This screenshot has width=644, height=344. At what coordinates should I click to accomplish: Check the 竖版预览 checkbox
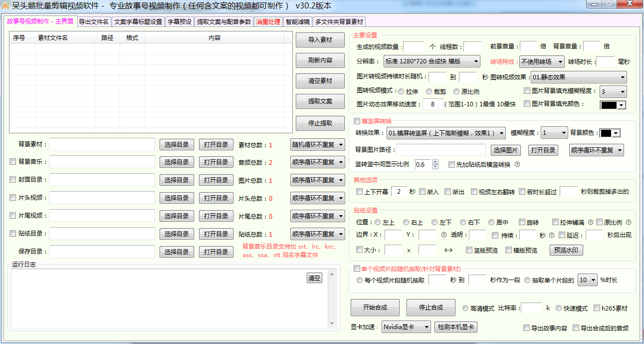tap(469, 250)
